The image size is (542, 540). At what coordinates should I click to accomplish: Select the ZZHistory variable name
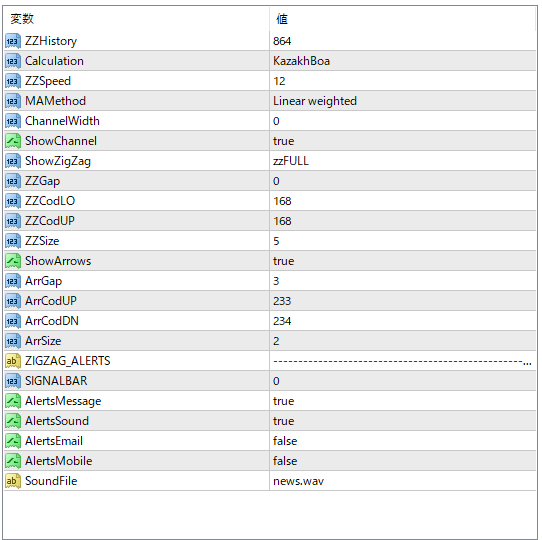tap(51, 41)
